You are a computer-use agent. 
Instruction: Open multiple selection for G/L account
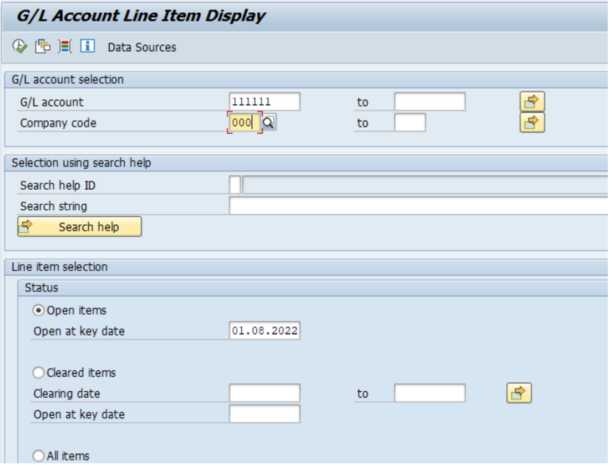(x=531, y=102)
